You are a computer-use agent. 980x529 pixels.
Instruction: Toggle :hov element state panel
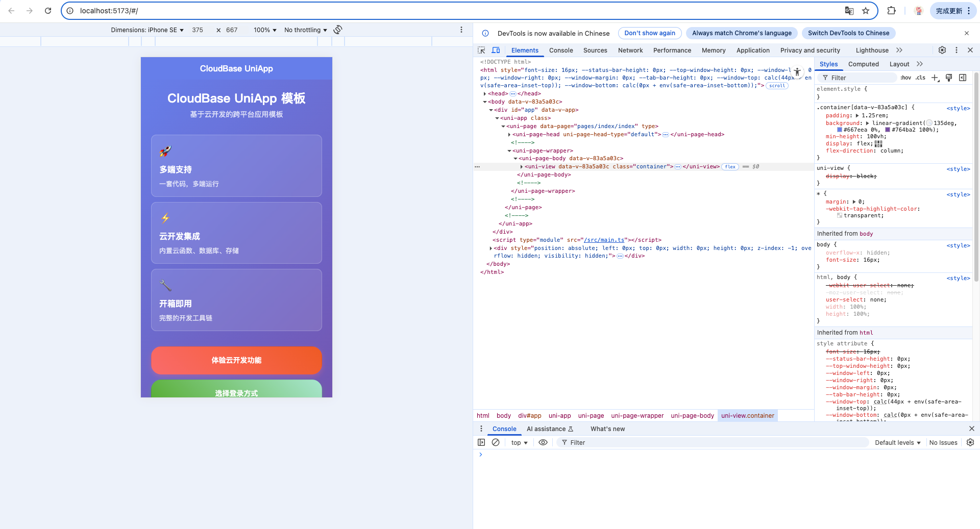[x=906, y=78]
